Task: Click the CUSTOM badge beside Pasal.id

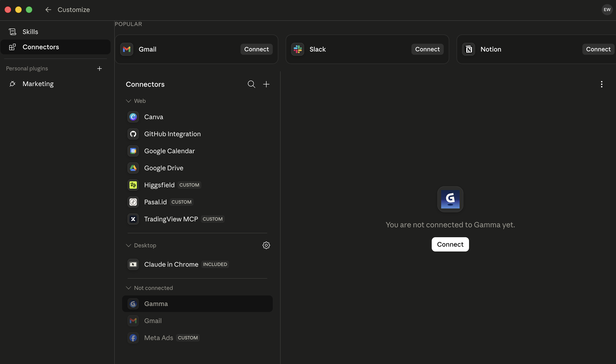Action: [182, 202]
